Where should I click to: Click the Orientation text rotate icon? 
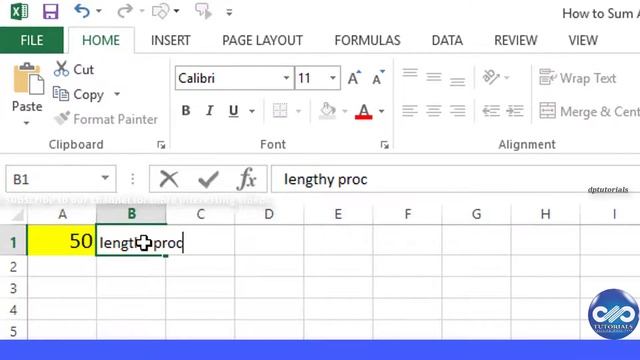tap(491, 77)
